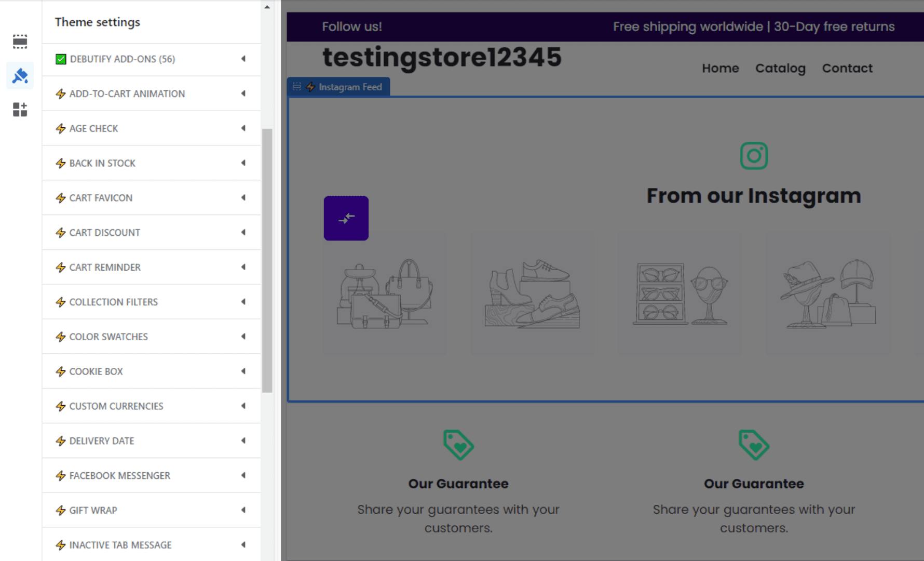The height and width of the screenshot is (561, 924).
Task: Expand the Add-to-Cart Animation arrow
Action: pyautogui.click(x=243, y=94)
